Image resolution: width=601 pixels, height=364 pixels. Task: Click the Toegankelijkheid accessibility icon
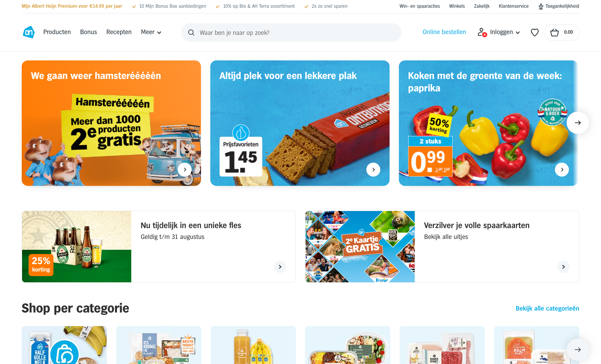click(541, 6)
